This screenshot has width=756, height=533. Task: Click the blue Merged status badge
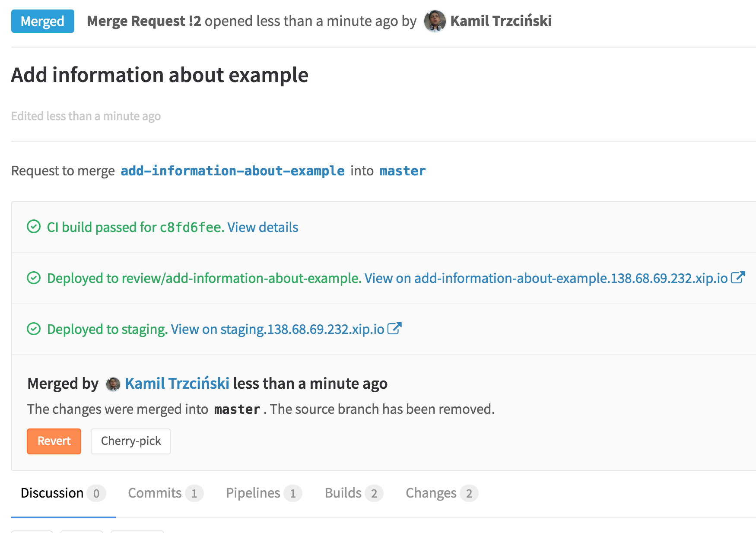pos(42,21)
